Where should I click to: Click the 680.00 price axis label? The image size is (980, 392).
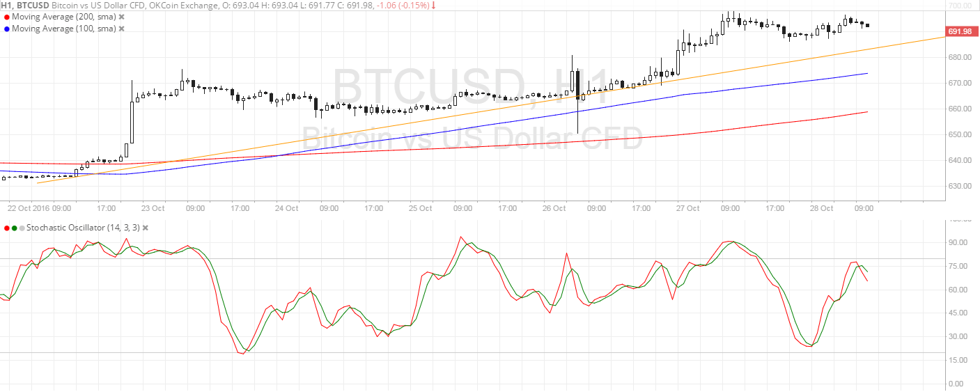pyautogui.click(x=960, y=57)
